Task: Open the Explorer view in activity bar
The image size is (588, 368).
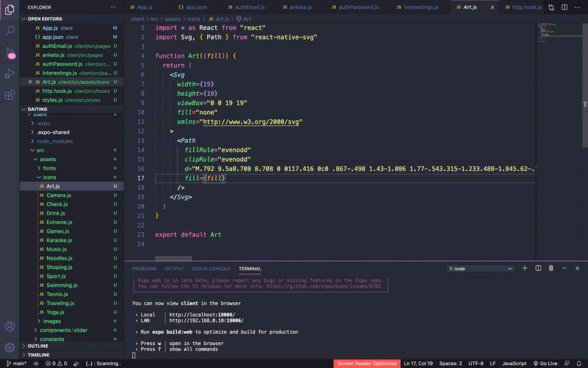Action: (10, 10)
